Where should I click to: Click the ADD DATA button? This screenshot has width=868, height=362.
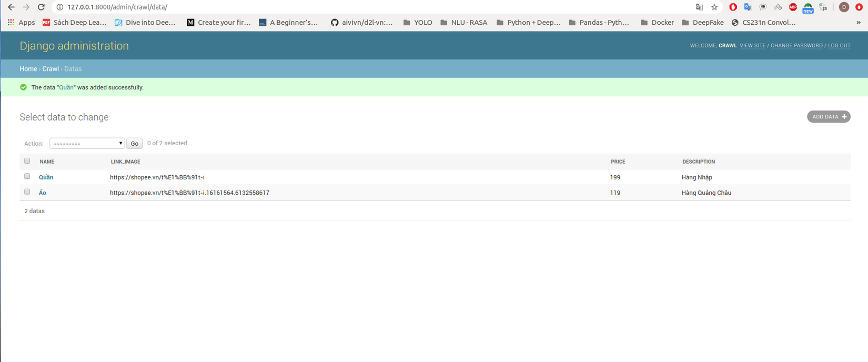click(x=829, y=117)
